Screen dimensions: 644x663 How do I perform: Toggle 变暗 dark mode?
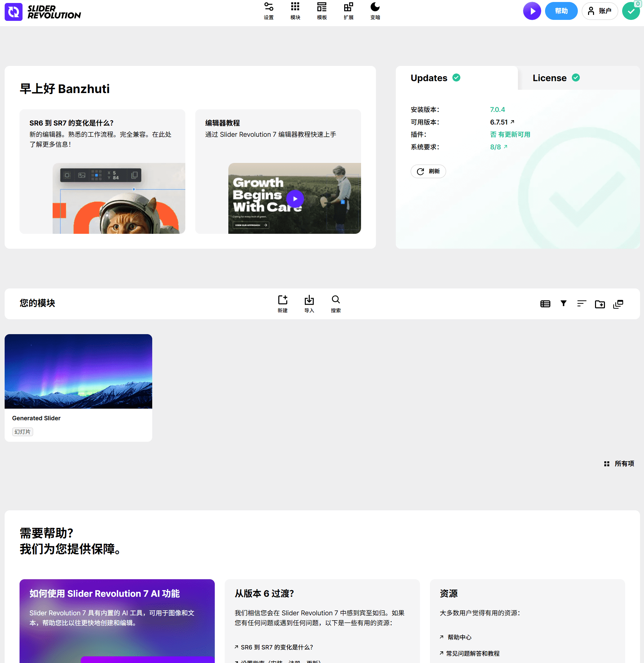375,11
